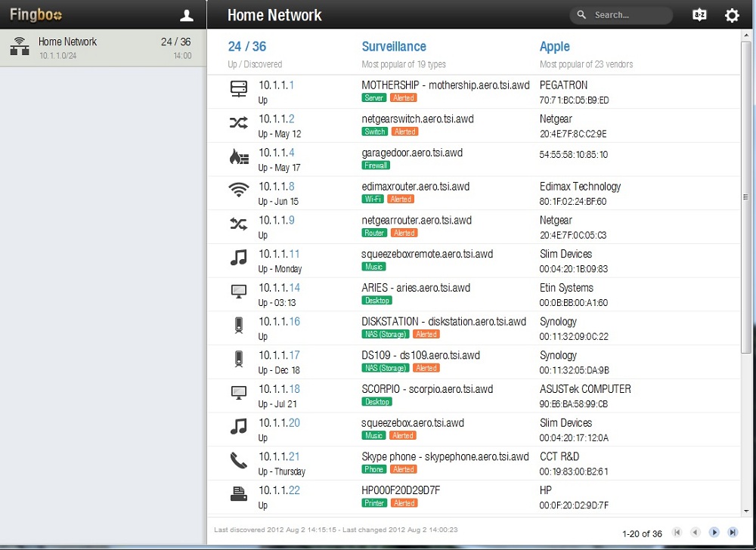Screen dimensions: 756x550
Task: Click the music note icon for 10.1.1.20
Action: pos(239,426)
